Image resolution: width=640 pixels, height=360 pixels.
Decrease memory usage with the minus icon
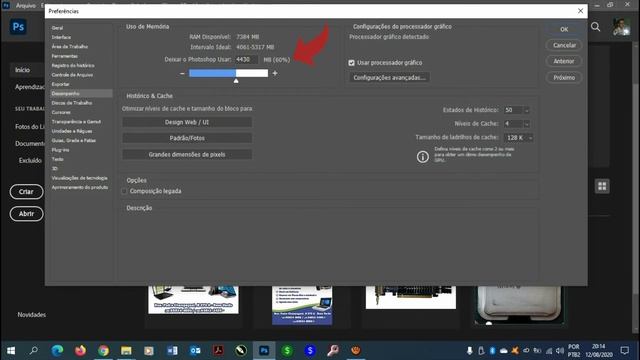pos(182,73)
